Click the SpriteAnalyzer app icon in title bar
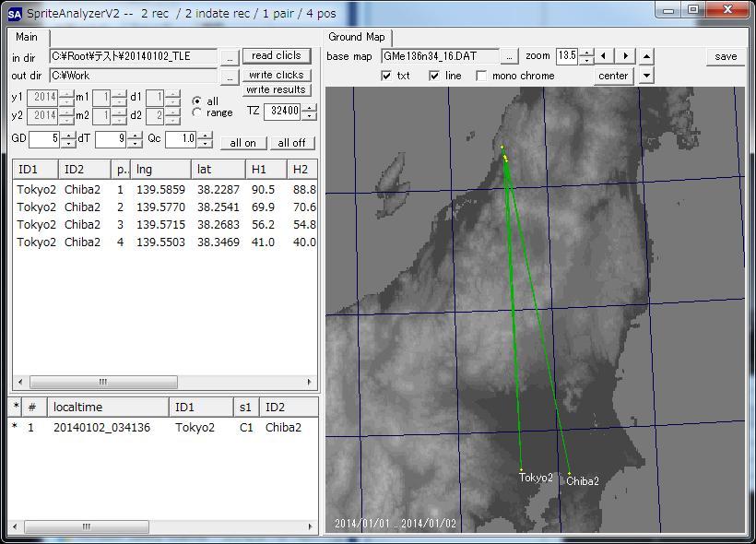756x544 pixels. (15, 13)
